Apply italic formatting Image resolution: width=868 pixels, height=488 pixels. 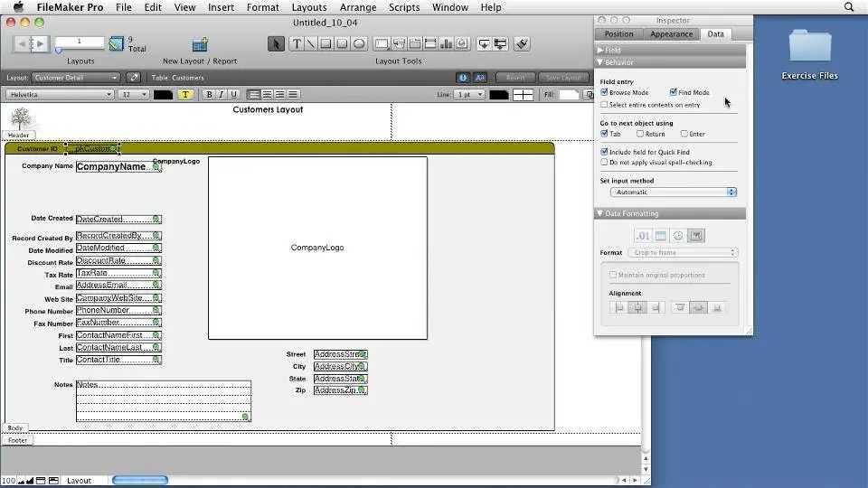pyautogui.click(x=222, y=95)
